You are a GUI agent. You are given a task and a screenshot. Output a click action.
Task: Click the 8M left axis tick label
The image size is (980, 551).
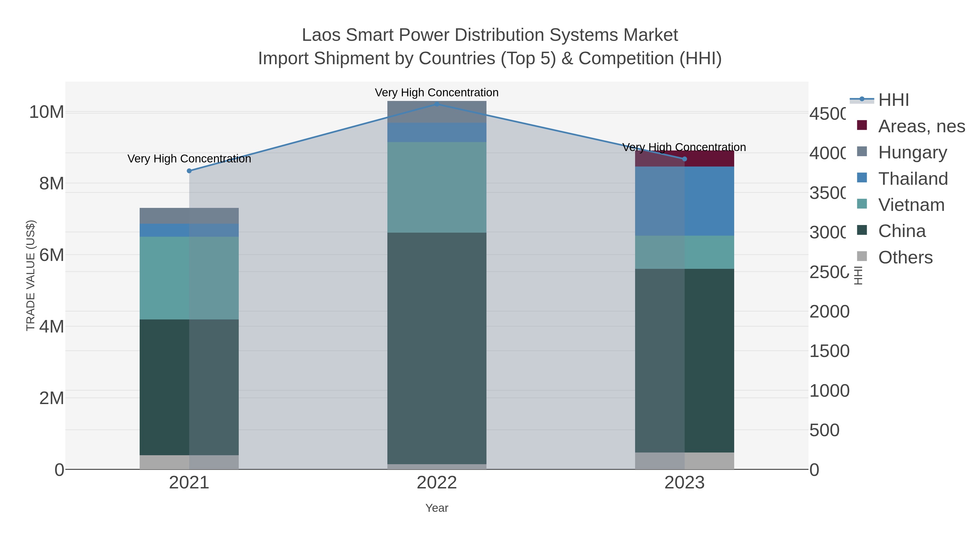(x=52, y=184)
